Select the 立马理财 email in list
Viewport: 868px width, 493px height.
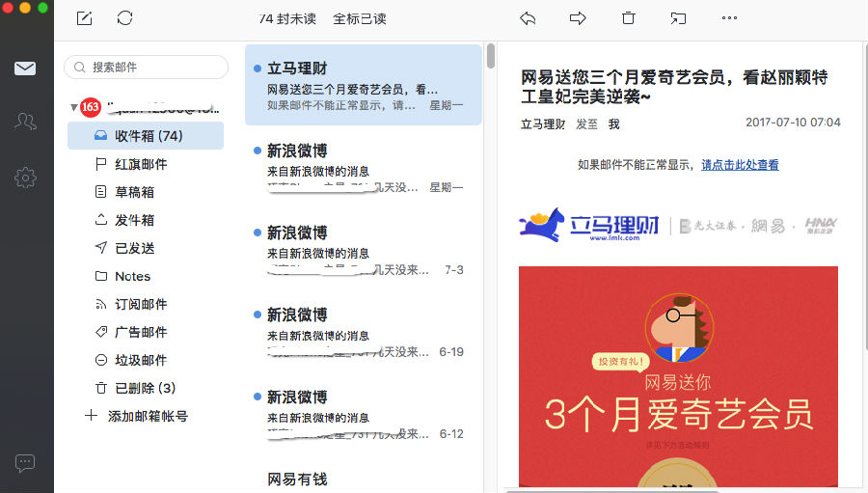click(364, 85)
